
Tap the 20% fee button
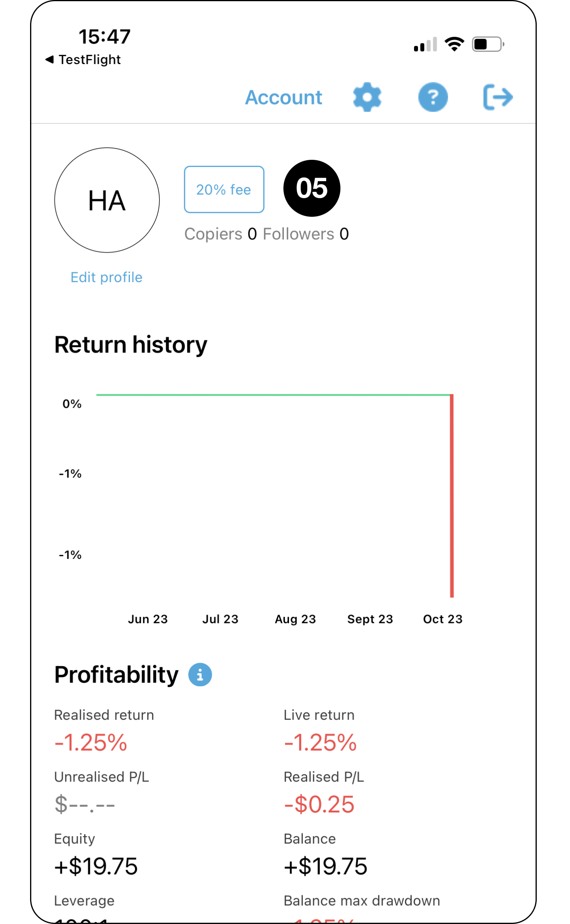224,189
